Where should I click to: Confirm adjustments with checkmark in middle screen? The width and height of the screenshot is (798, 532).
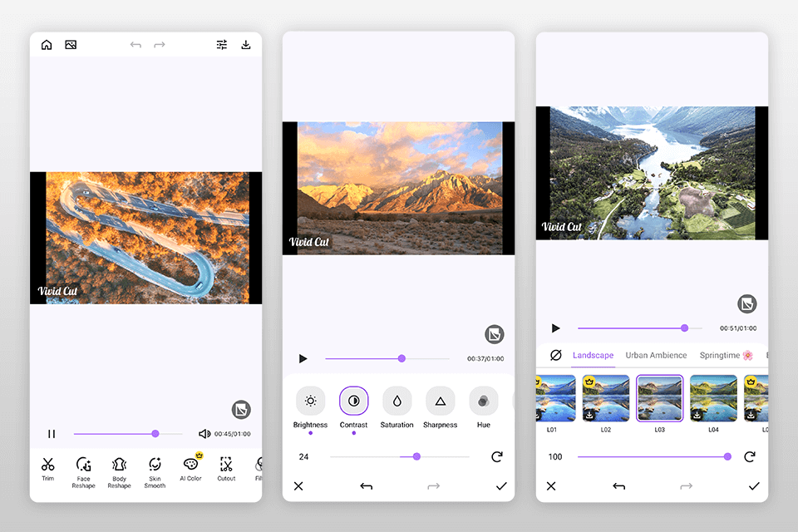(501, 486)
